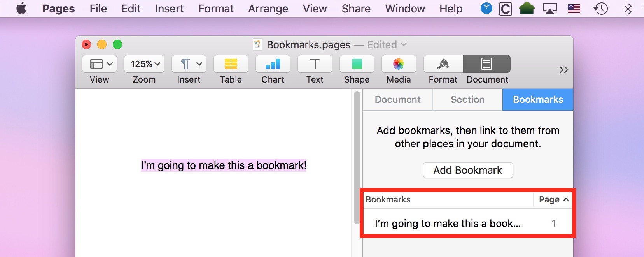This screenshot has width=644, height=257.
Task: Click the page 1 number for the bookmark
Action: (553, 224)
